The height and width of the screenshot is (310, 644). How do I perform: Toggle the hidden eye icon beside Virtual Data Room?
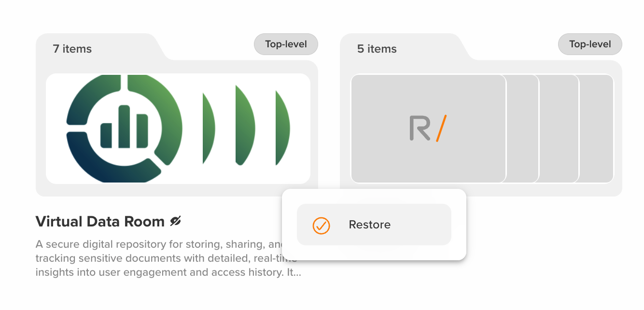[175, 222]
